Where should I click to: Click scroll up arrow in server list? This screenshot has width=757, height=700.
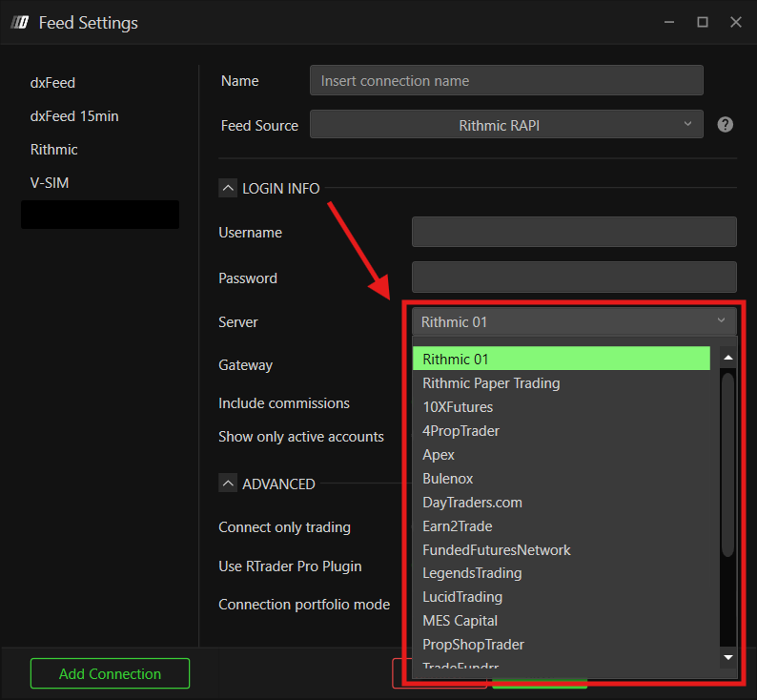click(728, 358)
